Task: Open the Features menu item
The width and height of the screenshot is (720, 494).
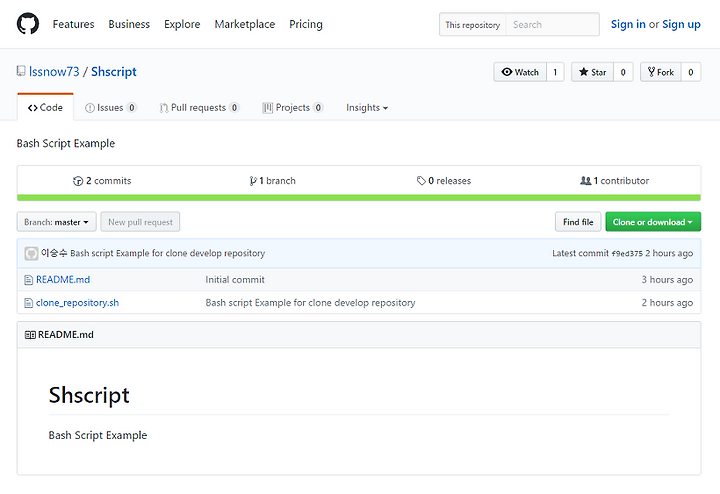Action: (x=73, y=24)
